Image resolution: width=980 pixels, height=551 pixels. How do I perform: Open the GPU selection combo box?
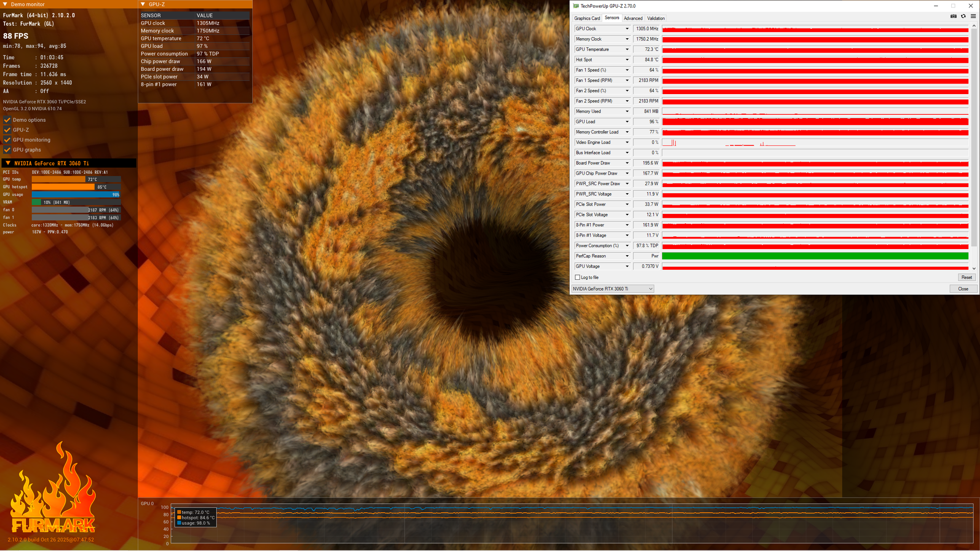tap(612, 289)
